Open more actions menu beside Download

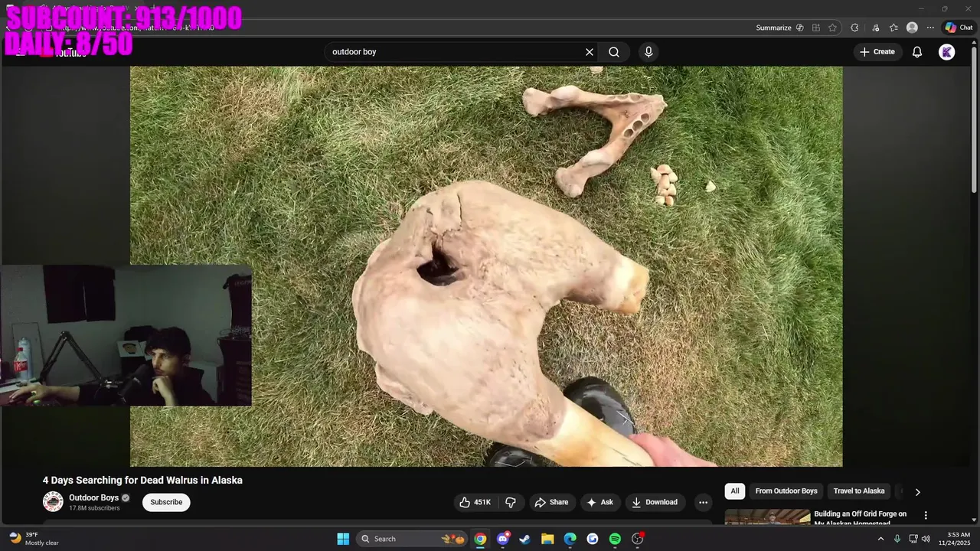pyautogui.click(x=703, y=502)
